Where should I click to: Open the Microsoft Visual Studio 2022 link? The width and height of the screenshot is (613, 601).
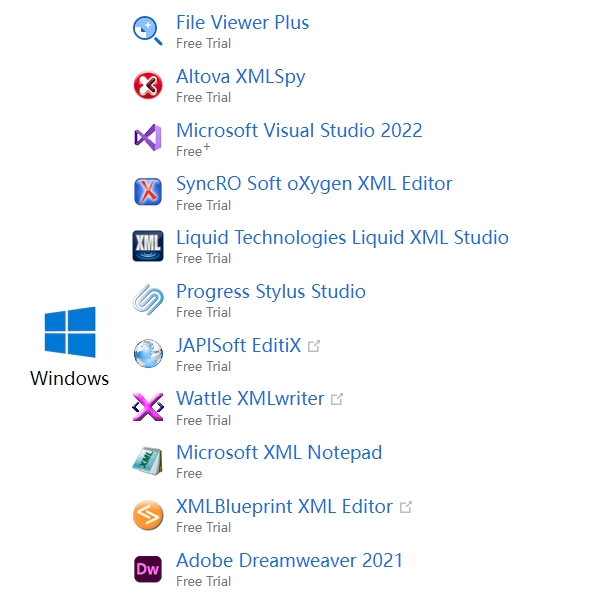(299, 130)
